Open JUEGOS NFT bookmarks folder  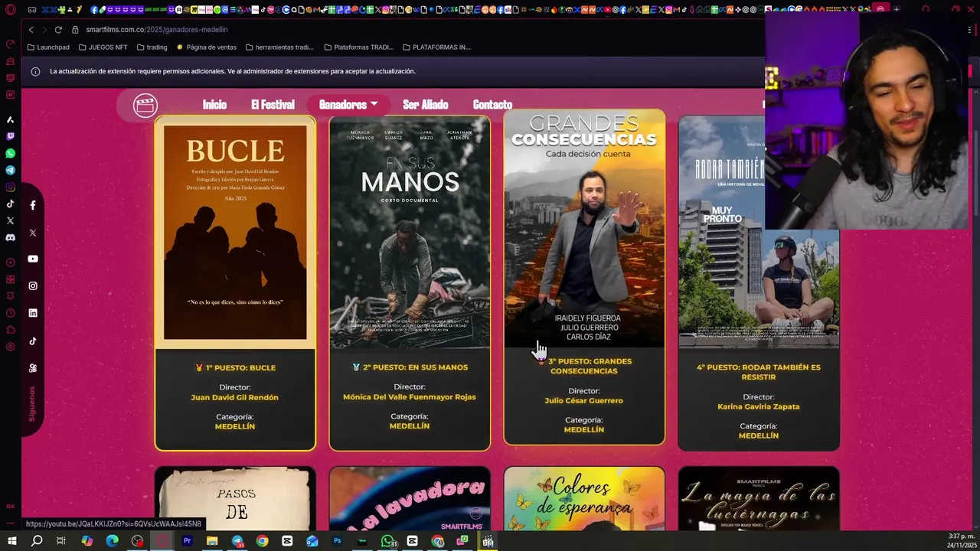103,47
